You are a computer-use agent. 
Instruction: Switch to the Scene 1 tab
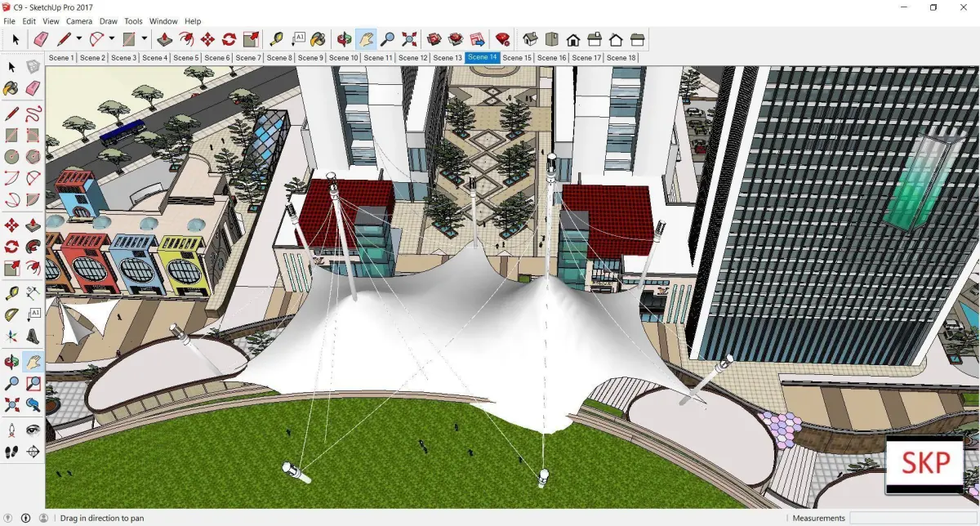61,58
